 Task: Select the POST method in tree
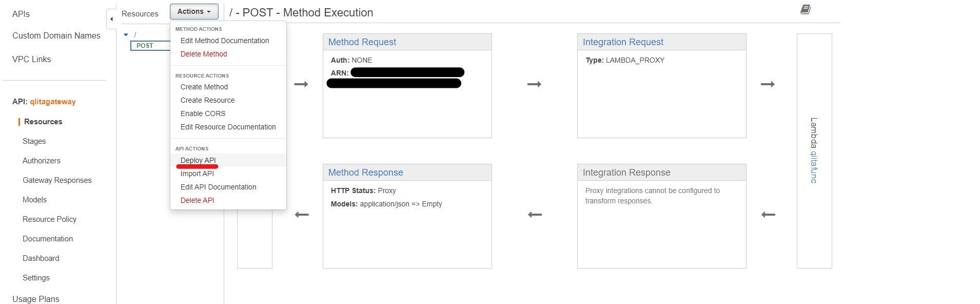coord(145,46)
